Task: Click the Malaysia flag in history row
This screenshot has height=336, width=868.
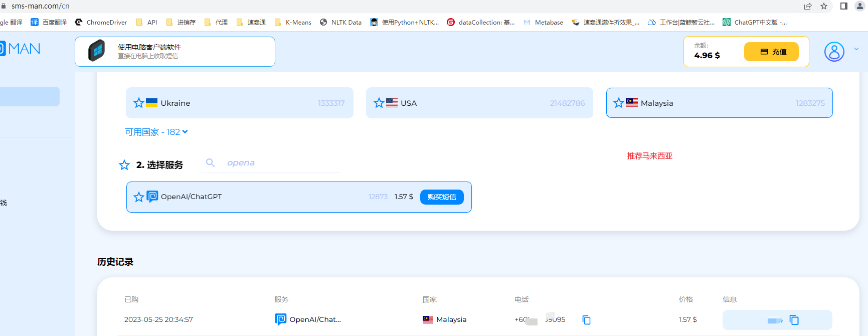Action: [x=428, y=319]
